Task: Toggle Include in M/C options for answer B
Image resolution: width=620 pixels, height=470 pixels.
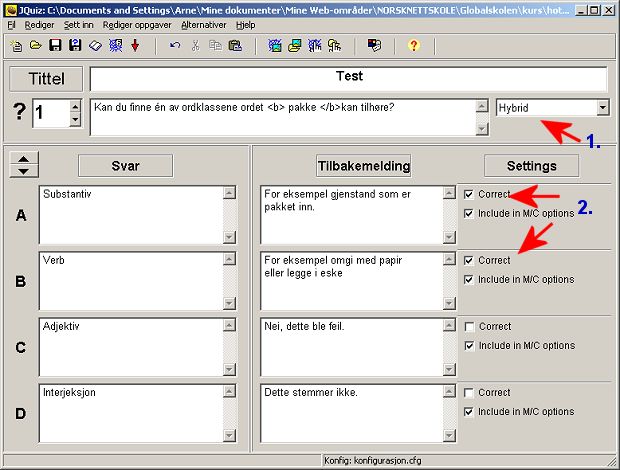Action: [469, 279]
